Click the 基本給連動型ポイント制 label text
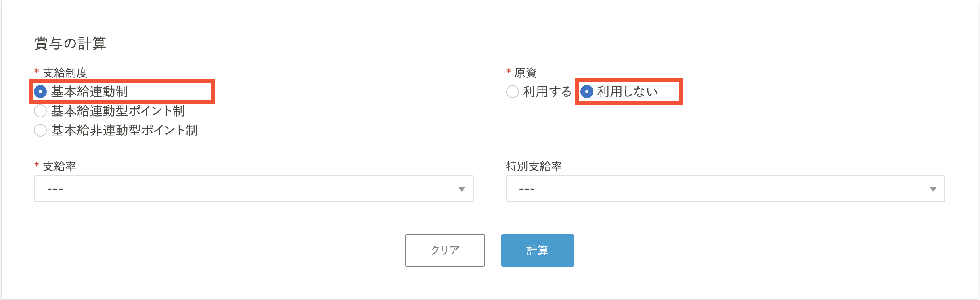Image resolution: width=980 pixels, height=300 pixels. click(x=118, y=111)
